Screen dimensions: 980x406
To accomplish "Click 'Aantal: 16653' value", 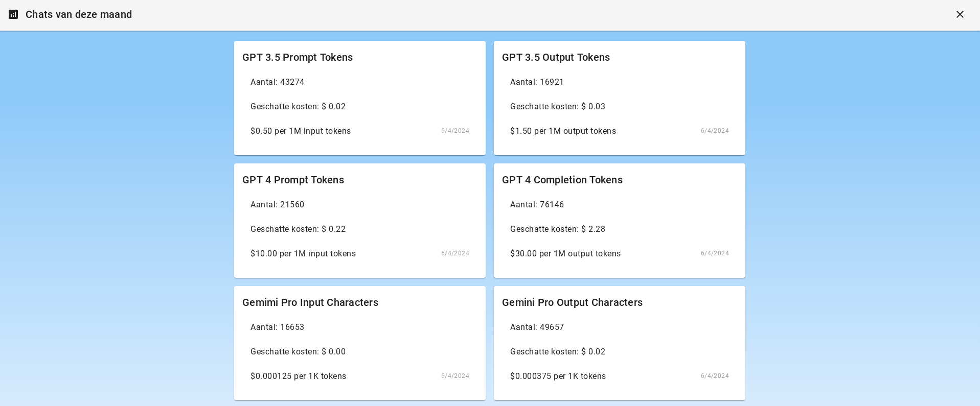I will pos(278,327).
